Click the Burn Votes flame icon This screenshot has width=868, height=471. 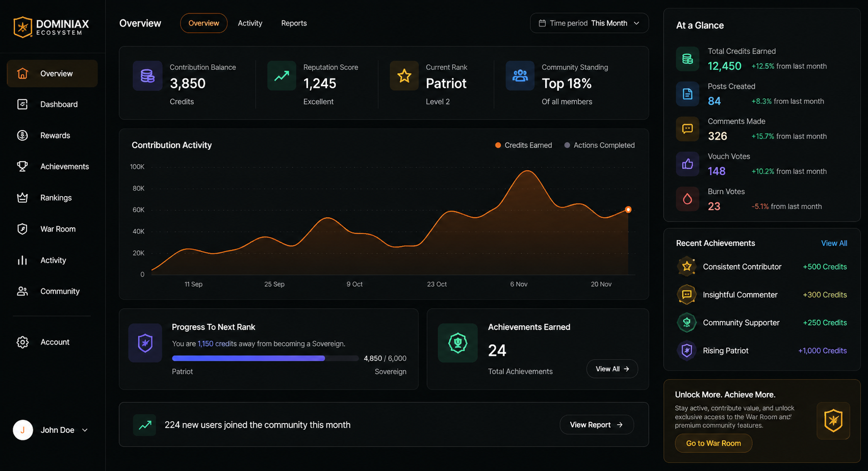pos(687,199)
